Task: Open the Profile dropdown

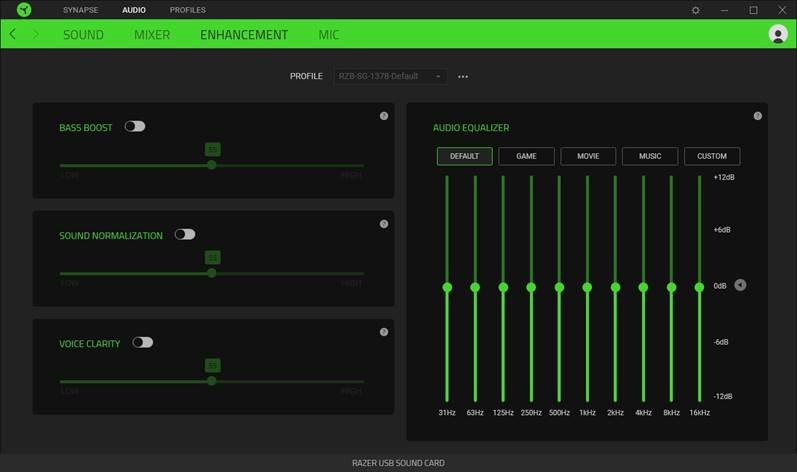Action: pyautogui.click(x=390, y=76)
